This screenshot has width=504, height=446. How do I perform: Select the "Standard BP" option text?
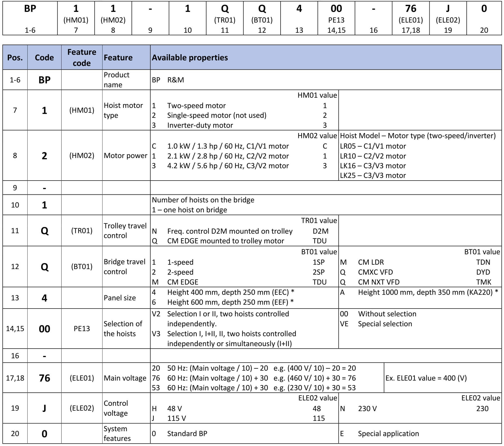187,433
